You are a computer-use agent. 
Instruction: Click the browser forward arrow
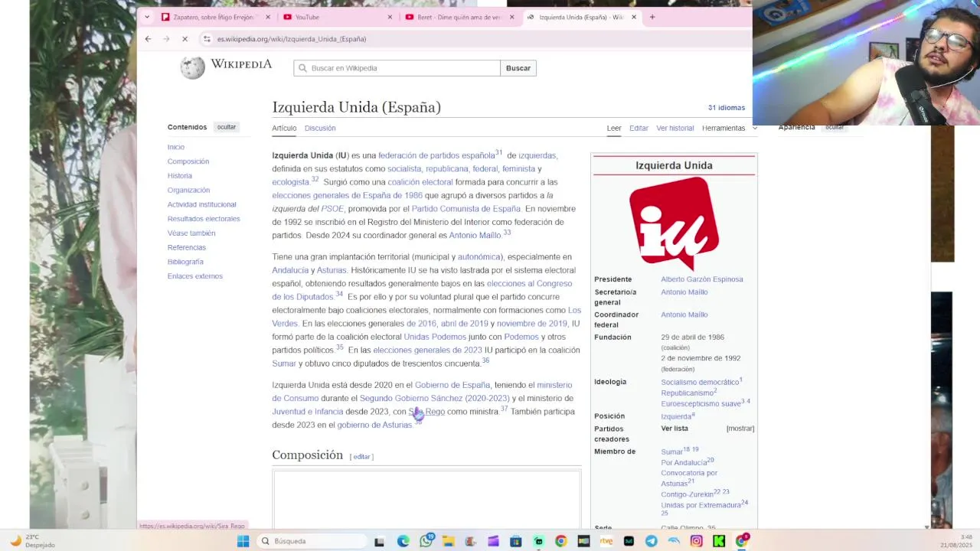(166, 39)
